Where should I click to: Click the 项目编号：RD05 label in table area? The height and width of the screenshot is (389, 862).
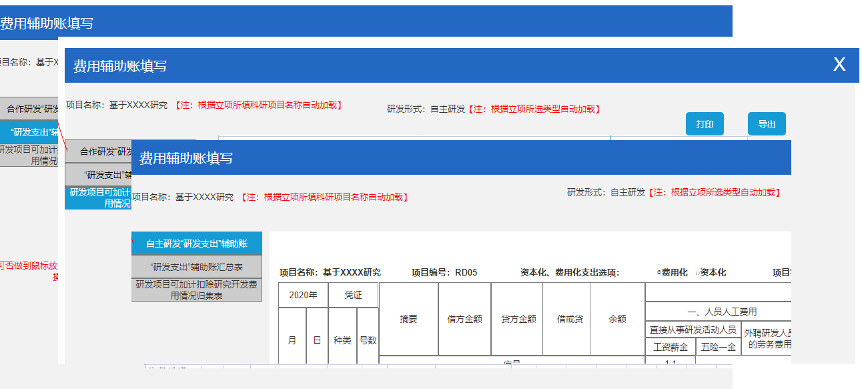[x=444, y=272]
